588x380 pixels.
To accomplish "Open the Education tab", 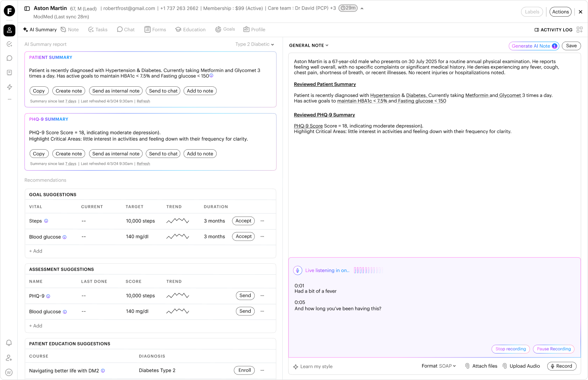I will point(190,30).
